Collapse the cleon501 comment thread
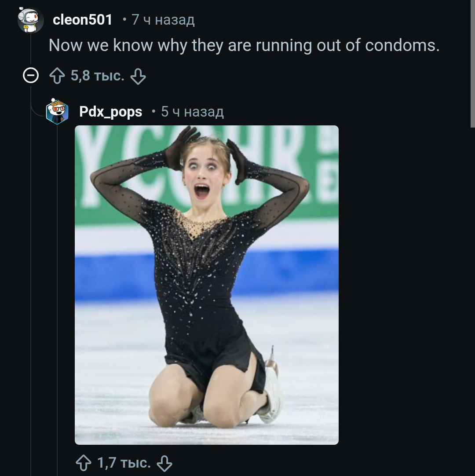This screenshot has width=475, height=476. [x=30, y=77]
